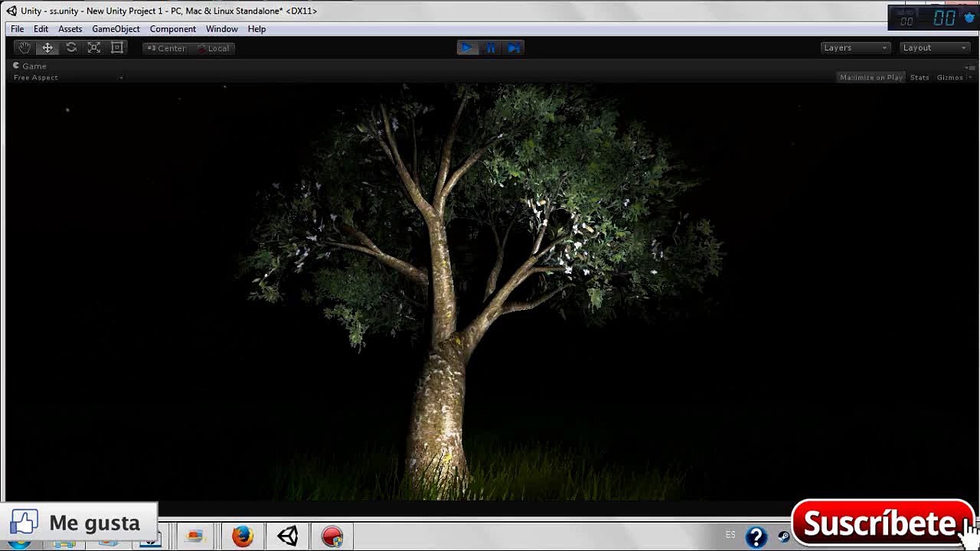
Task: Click the Steam tray icon
Action: pyautogui.click(x=783, y=537)
